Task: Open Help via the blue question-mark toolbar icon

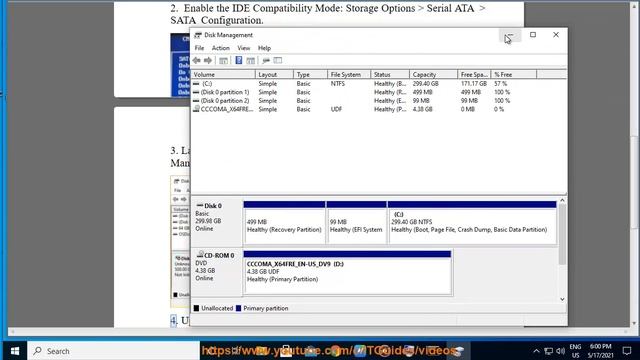Action: click(239, 60)
